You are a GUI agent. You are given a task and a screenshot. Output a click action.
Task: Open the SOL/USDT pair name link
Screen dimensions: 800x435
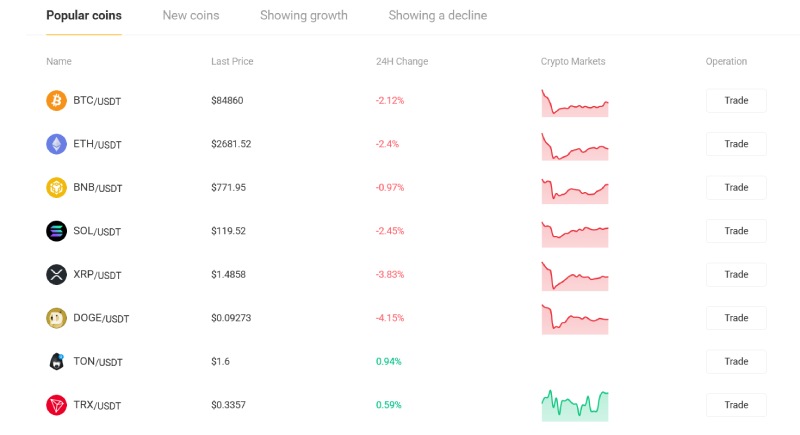pyautogui.click(x=97, y=231)
